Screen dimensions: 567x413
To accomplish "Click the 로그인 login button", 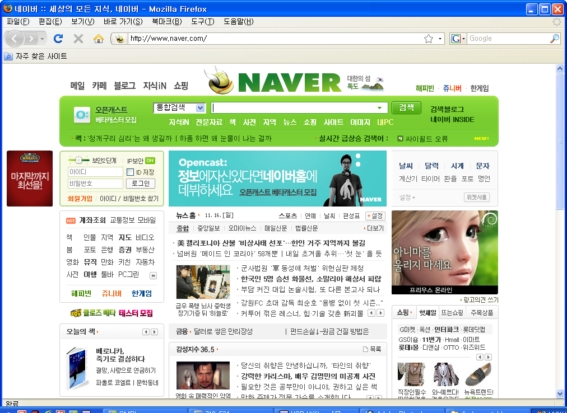I will (141, 183).
